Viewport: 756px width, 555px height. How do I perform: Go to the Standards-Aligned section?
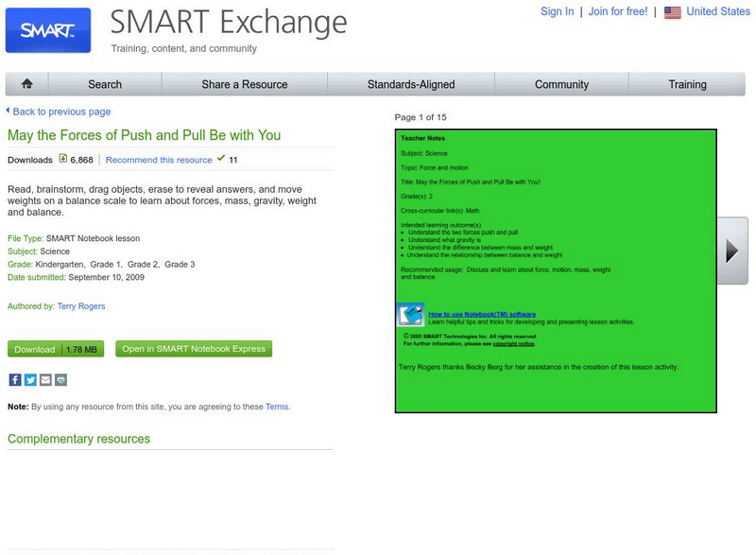point(411,84)
